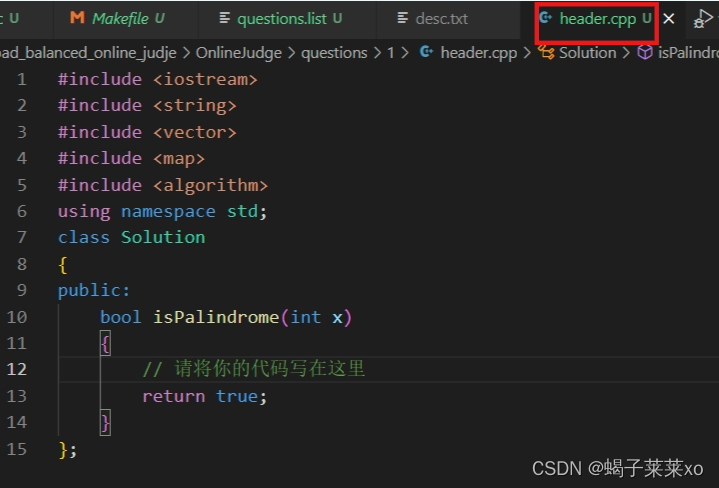Expand the chevron after header.cpp breadcrumb
The image size is (719, 488).
pos(527,53)
